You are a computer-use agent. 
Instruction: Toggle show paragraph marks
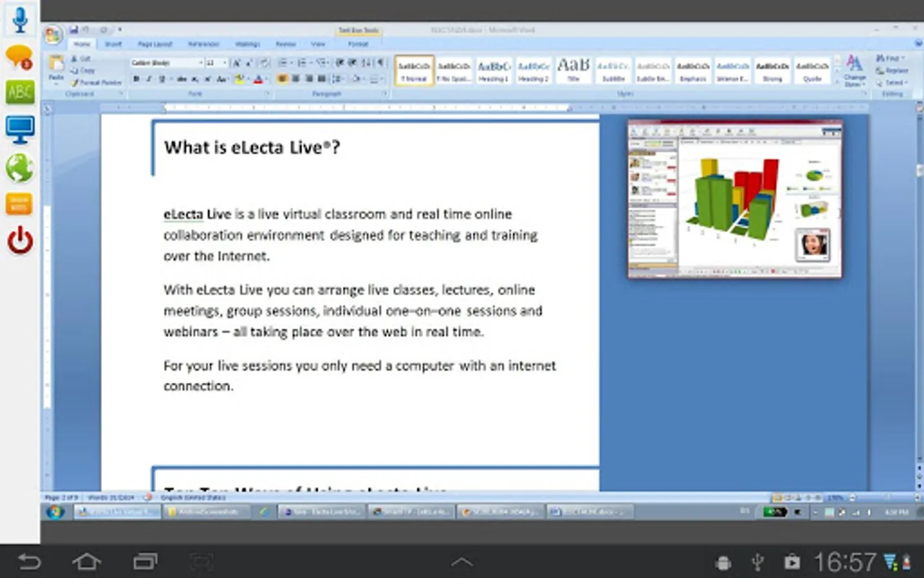pyautogui.click(x=381, y=63)
